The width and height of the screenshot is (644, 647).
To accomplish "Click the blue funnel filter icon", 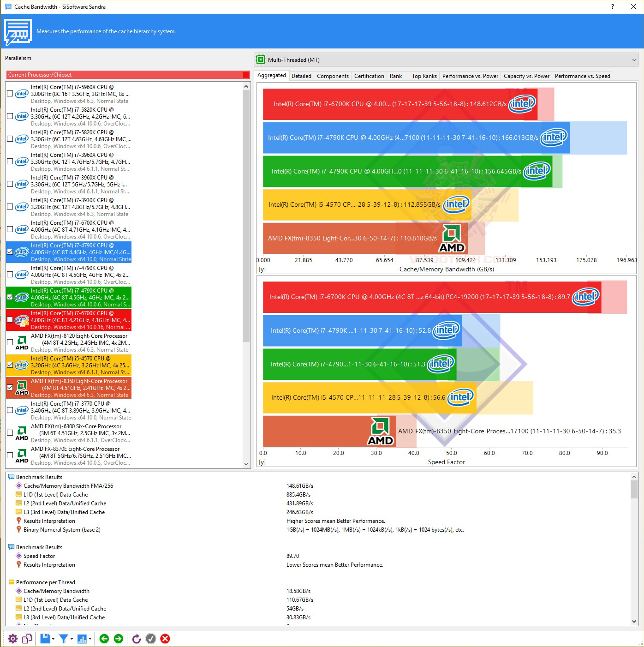I will coord(64,639).
